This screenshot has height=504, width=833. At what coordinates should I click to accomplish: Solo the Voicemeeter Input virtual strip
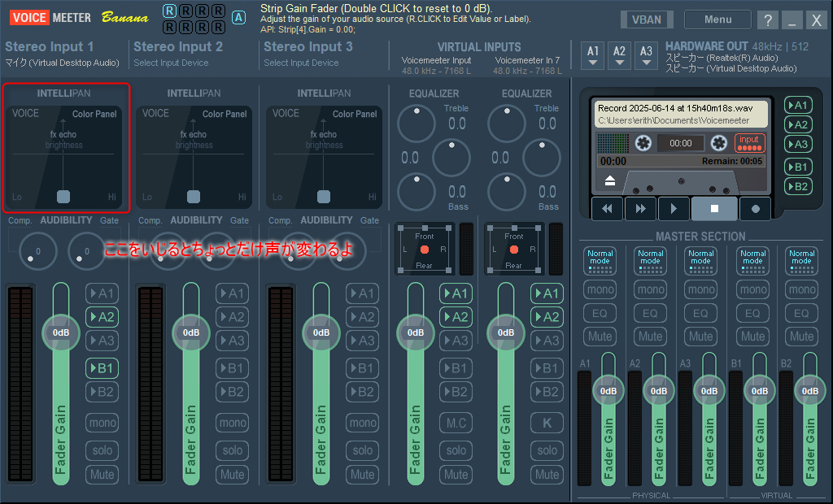(x=456, y=450)
